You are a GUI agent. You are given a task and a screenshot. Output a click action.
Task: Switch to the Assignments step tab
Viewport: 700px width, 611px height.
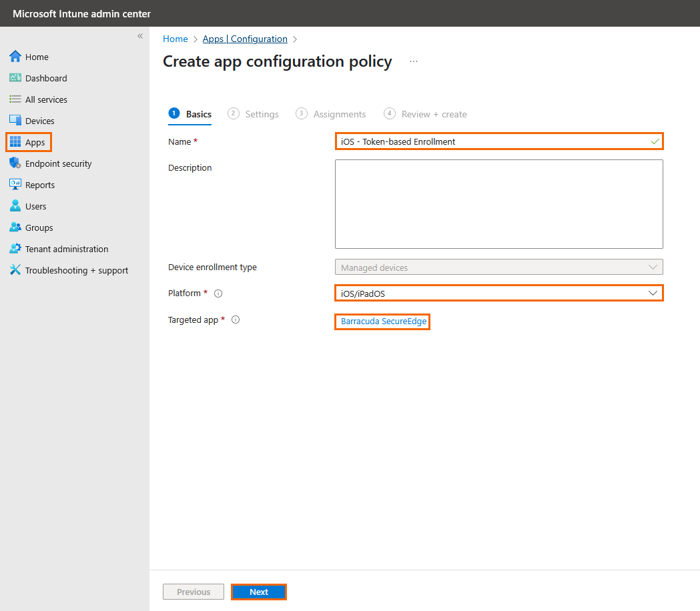tap(331, 114)
